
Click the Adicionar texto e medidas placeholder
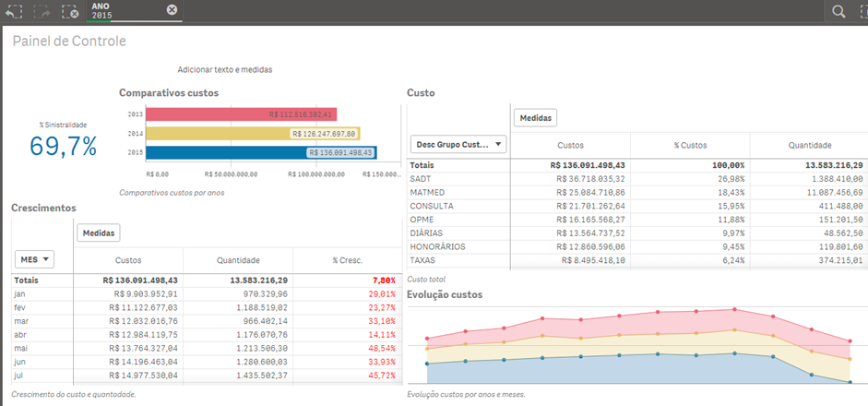pyautogui.click(x=225, y=69)
